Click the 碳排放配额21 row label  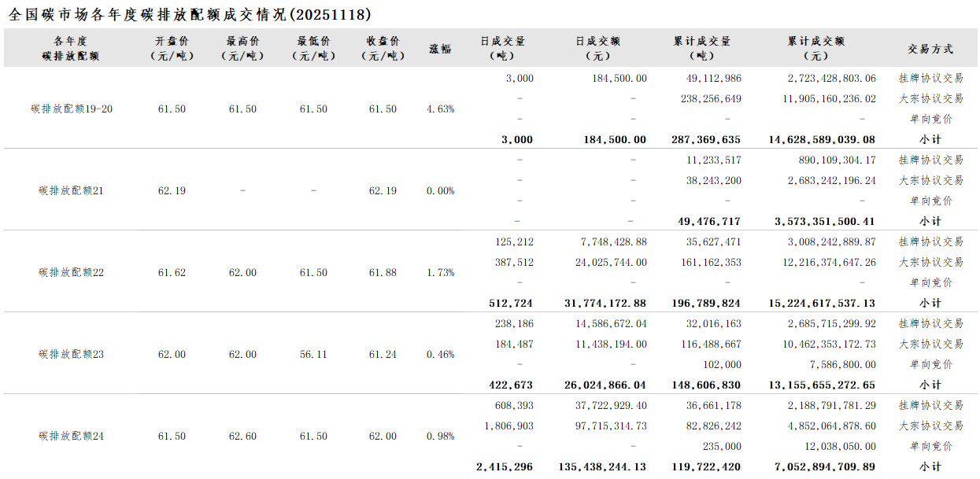point(71,191)
